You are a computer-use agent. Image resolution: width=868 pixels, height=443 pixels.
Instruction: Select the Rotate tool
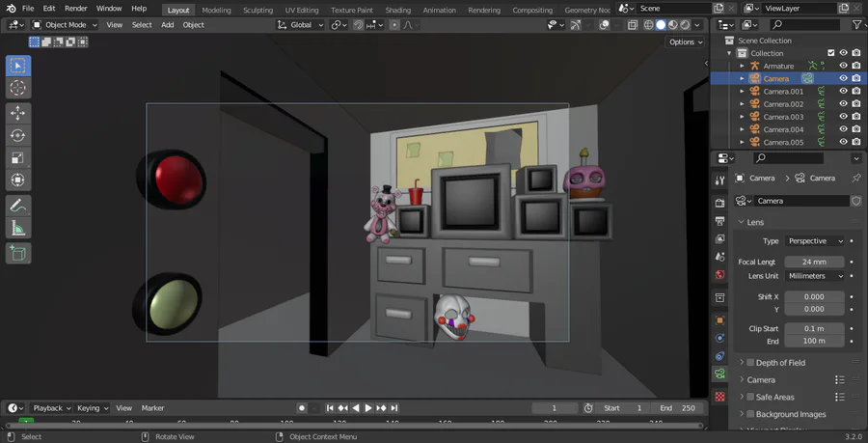(x=18, y=136)
